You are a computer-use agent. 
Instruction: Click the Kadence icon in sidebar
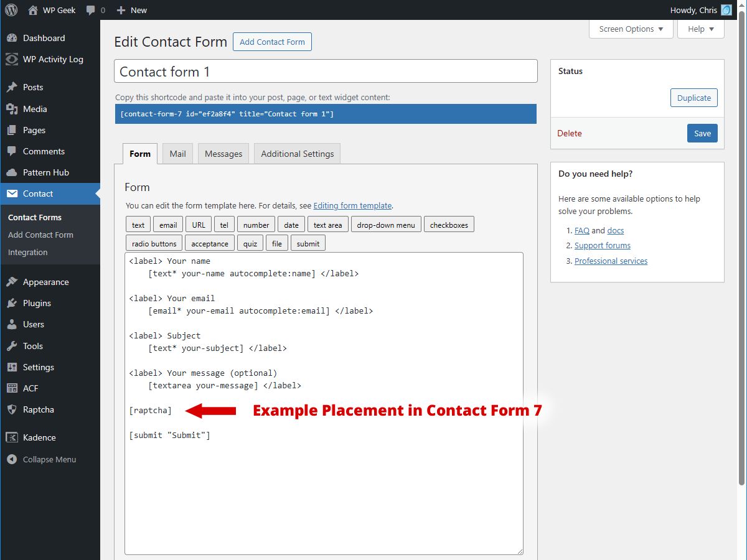[12, 437]
